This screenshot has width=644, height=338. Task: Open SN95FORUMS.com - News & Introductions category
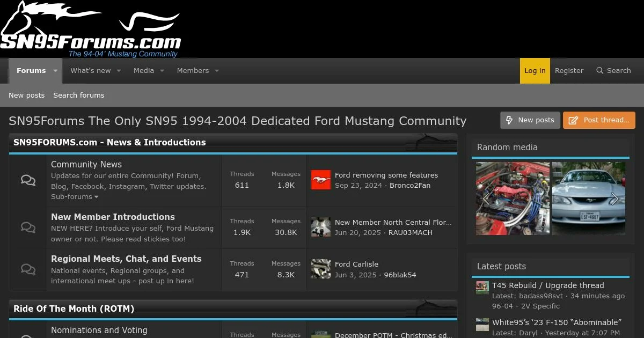pos(109,143)
